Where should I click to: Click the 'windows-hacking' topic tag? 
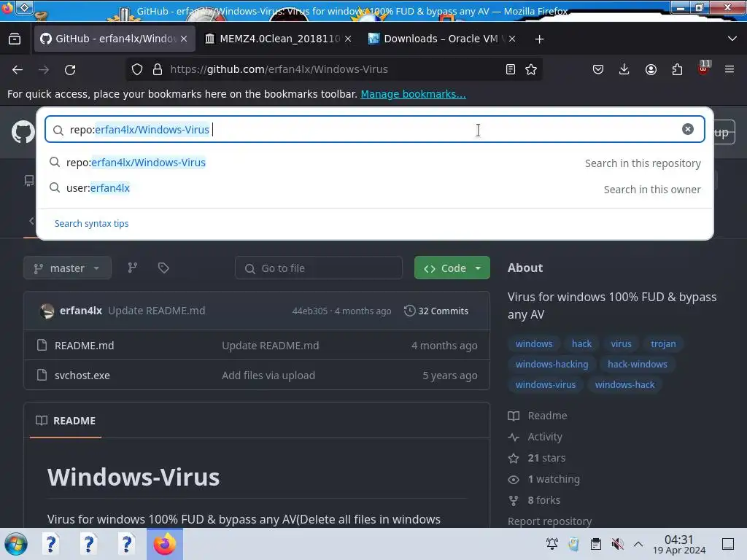(x=551, y=364)
